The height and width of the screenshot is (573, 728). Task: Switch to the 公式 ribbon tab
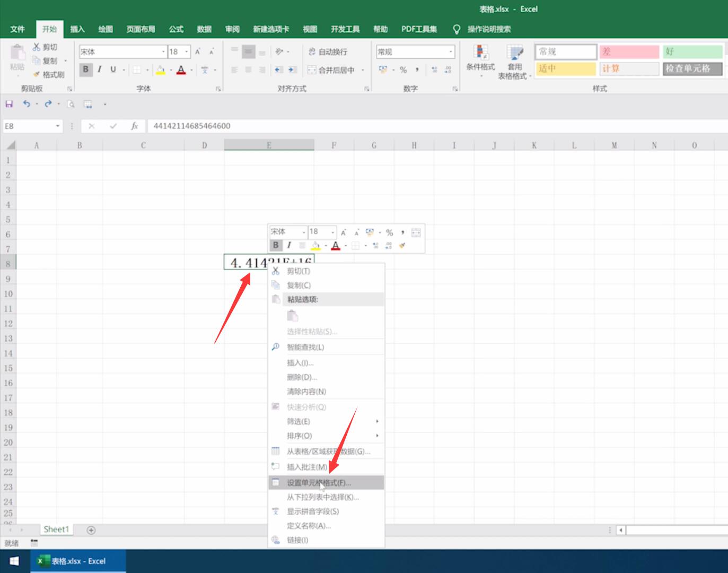(x=176, y=29)
